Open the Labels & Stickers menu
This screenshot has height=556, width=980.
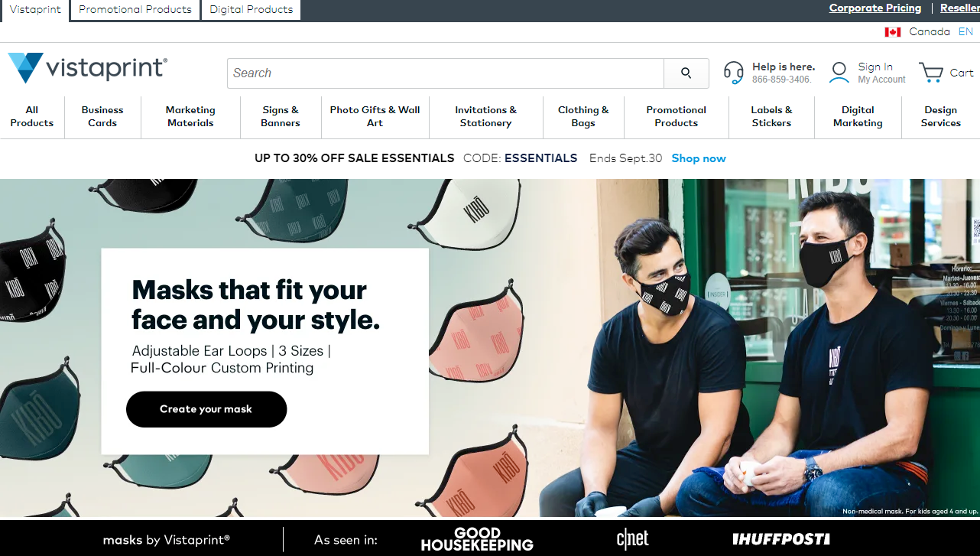click(x=771, y=116)
